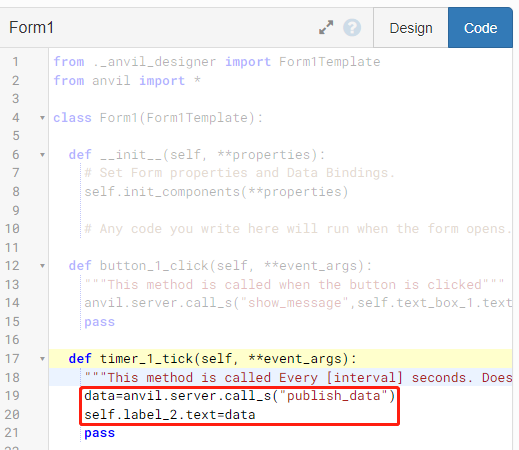Collapse the button_1_click fold arrow
The image size is (519, 450).
pos(42,266)
